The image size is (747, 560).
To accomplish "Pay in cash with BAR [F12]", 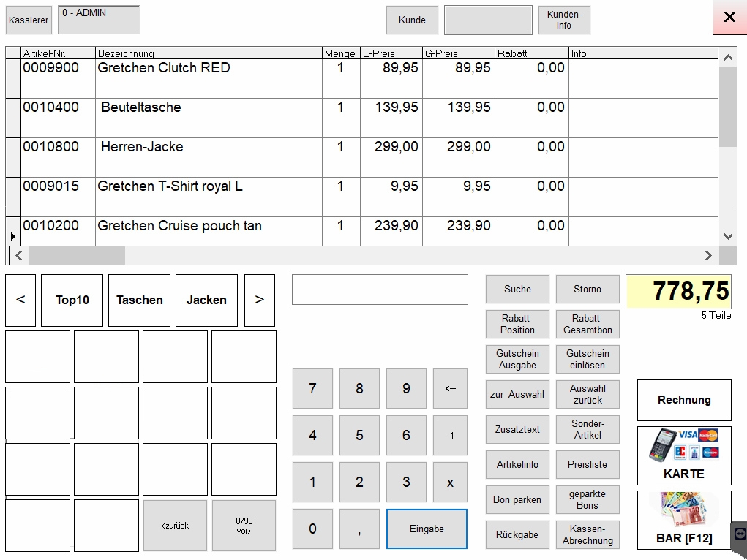I will point(684,520).
